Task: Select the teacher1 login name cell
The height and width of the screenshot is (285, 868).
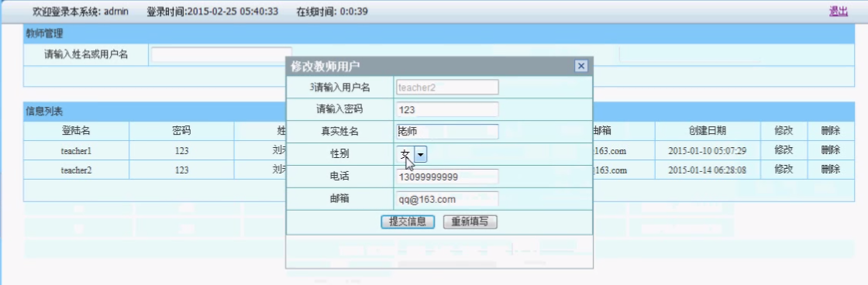Action: [77, 150]
